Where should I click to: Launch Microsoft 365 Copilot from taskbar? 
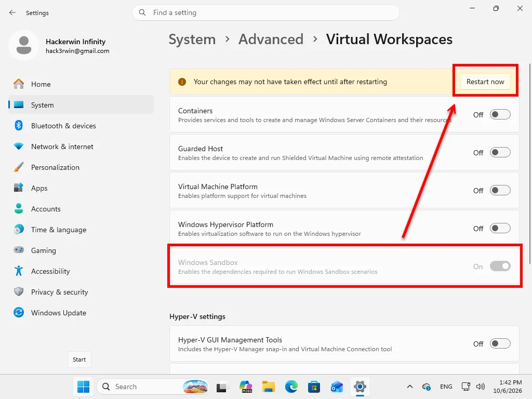pos(246,387)
